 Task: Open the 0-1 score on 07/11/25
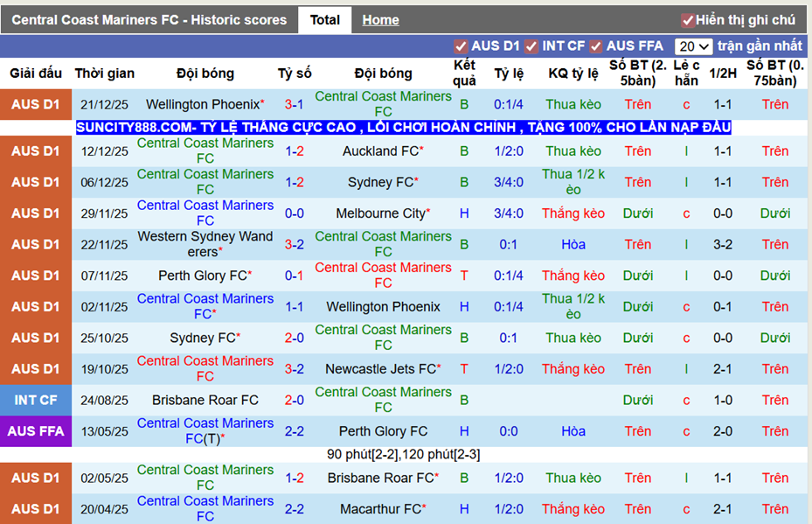pos(295,276)
